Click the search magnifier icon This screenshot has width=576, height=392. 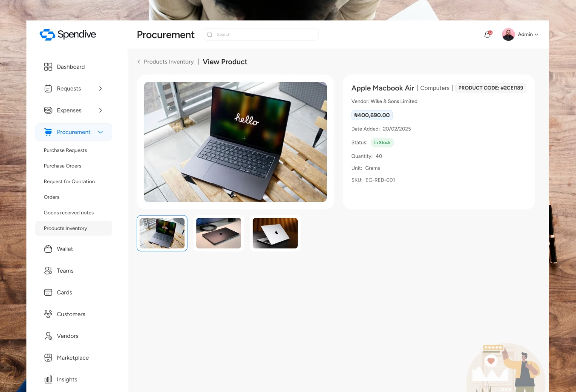pyautogui.click(x=210, y=35)
